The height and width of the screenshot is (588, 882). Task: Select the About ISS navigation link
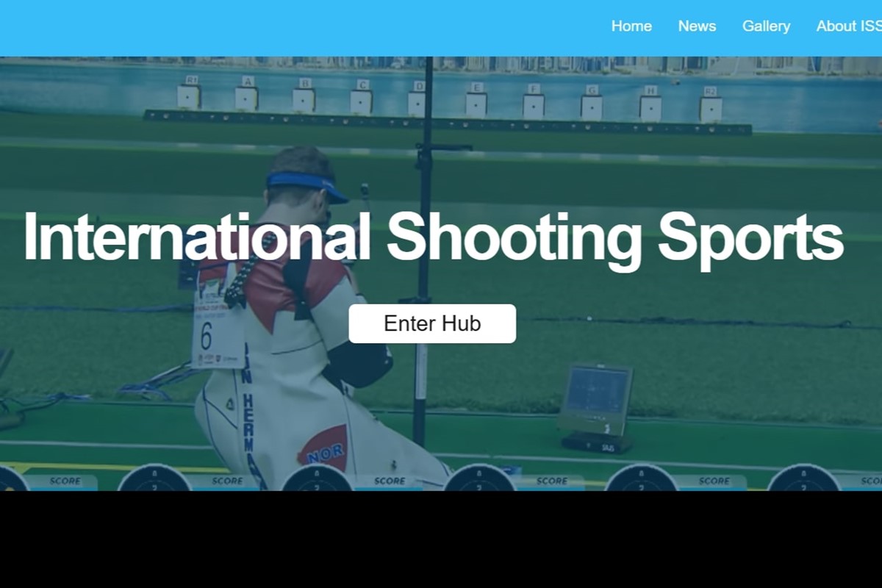[848, 26]
